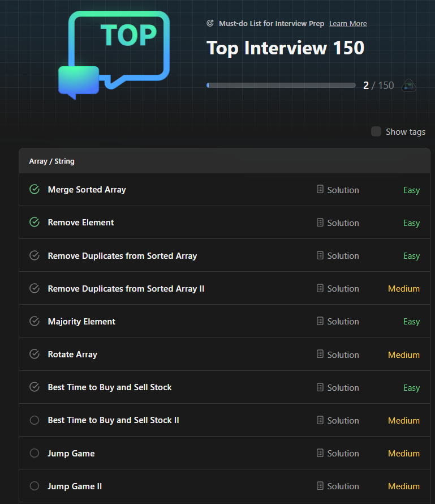435x504 pixels.
Task: Click the 2 / 150 progress count
Action: (x=378, y=86)
